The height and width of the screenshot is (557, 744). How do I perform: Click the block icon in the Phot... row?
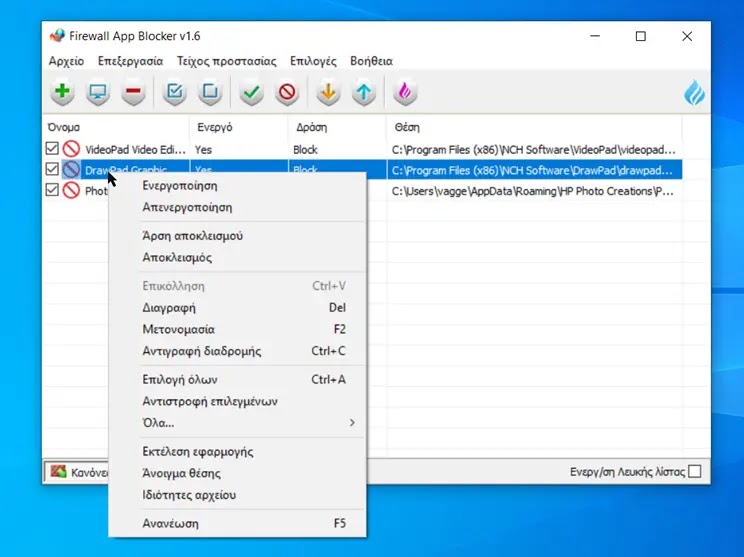[71, 190]
